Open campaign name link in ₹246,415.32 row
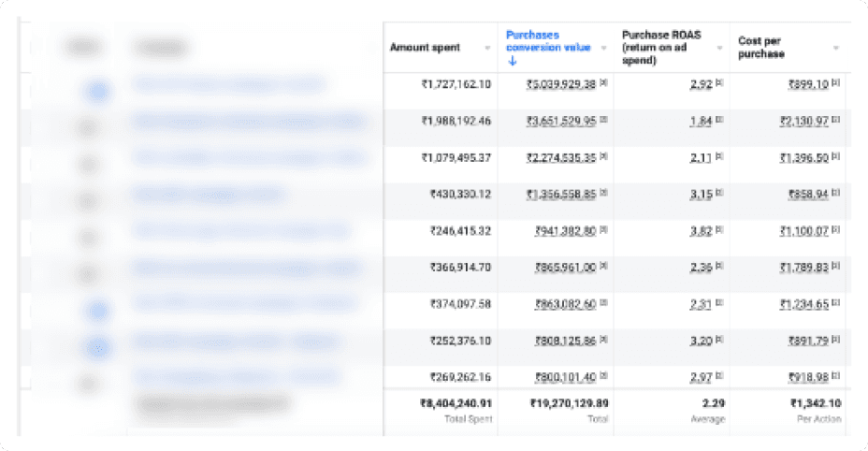 pos(240,231)
